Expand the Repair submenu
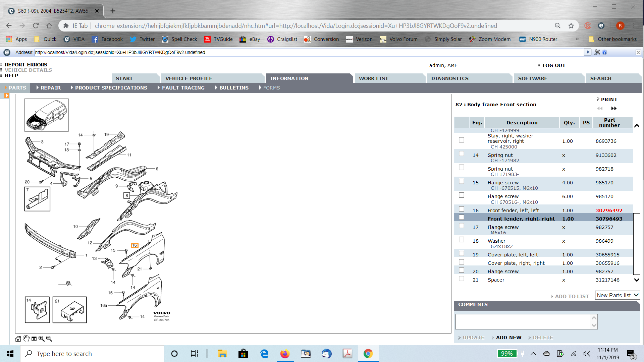The image size is (644, 362). (50, 88)
